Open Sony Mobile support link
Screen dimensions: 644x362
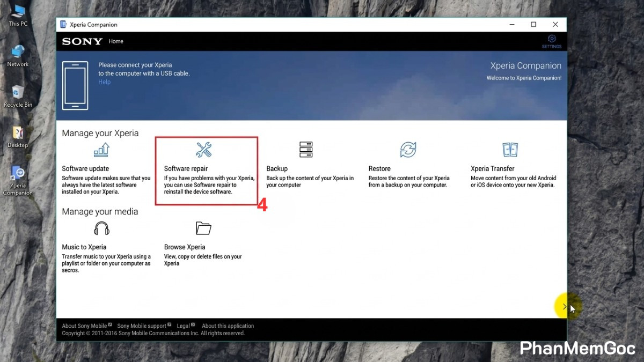point(142,326)
